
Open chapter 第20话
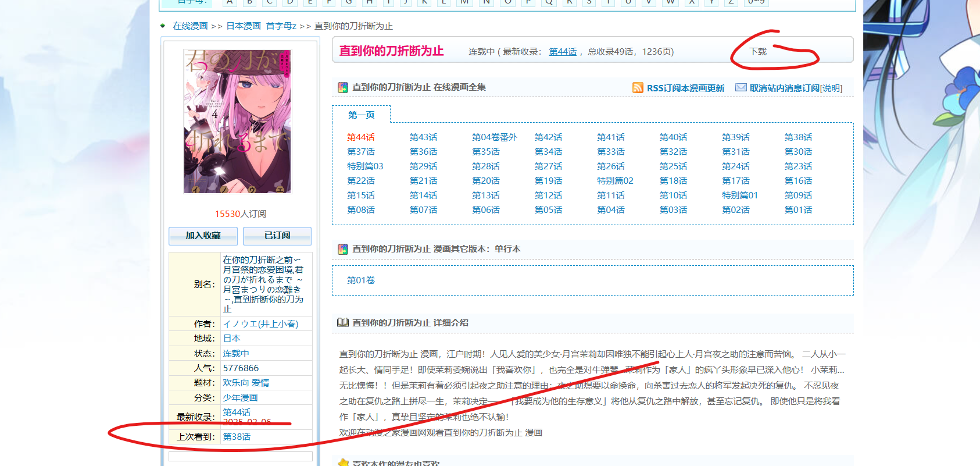point(486,181)
